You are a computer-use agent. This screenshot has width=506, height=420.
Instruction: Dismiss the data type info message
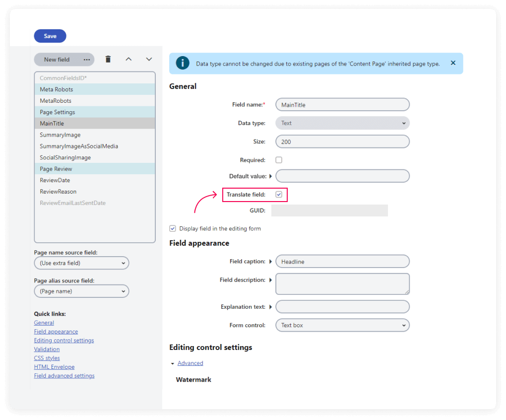pos(453,63)
